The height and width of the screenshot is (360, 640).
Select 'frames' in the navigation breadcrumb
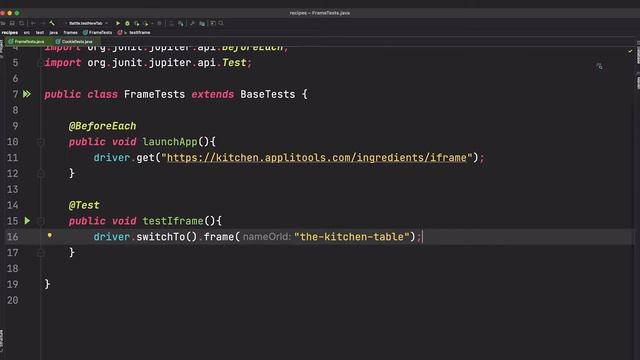pyautogui.click(x=70, y=32)
